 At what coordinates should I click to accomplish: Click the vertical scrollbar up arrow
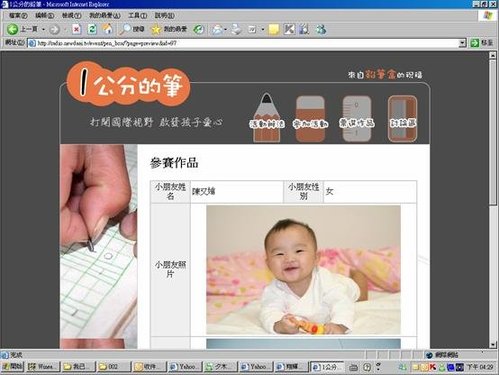pos(493,56)
